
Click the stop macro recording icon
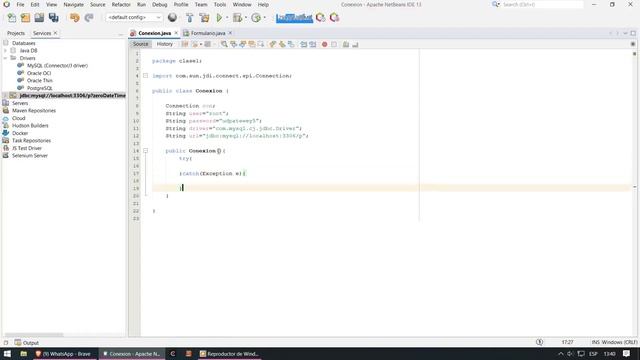334,44
